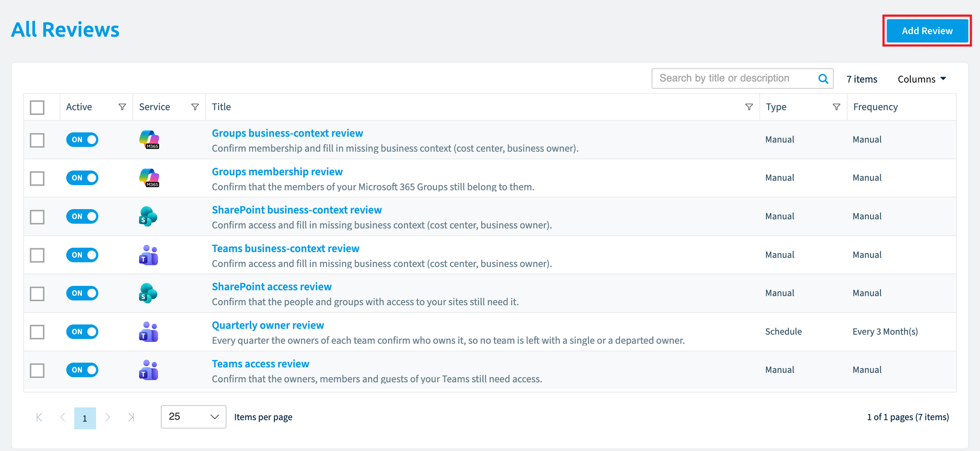
Task: Select the Quarterly owner review row checkbox
Action: [37, 332]
